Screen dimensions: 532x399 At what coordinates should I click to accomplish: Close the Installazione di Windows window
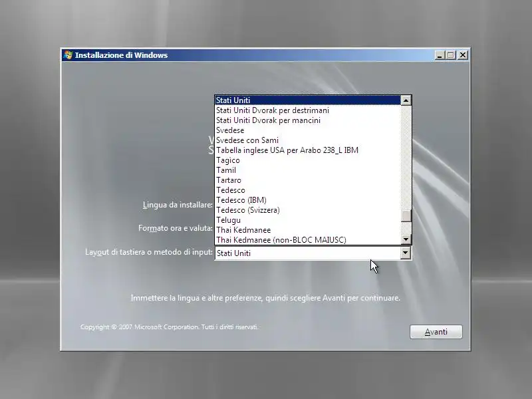(463, 55)
